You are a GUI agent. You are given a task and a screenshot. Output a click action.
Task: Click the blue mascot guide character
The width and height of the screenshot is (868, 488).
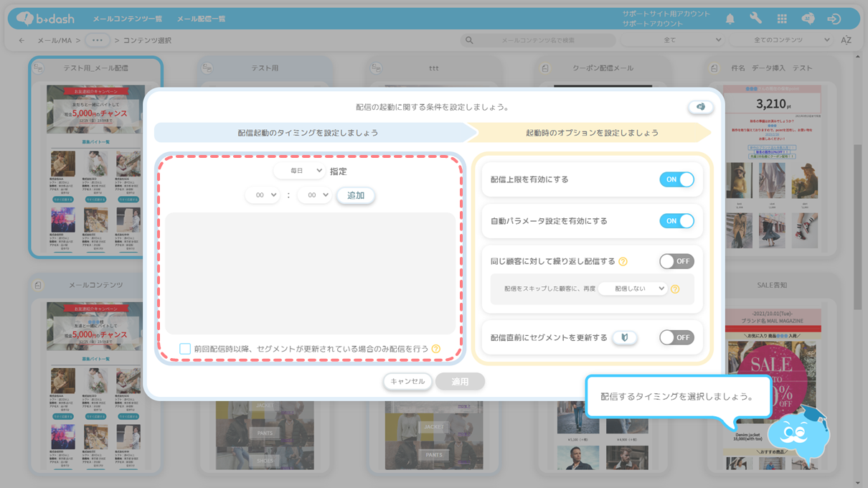[798, 434]
